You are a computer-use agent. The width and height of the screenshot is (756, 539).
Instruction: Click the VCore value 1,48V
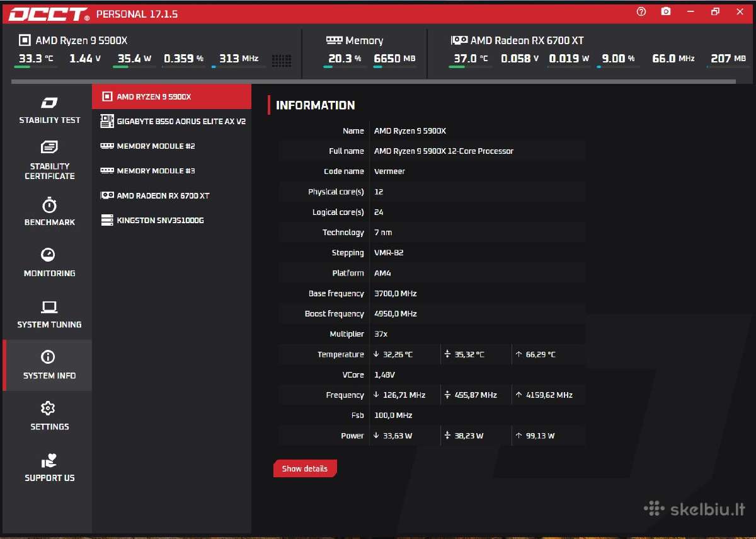pyautogui.click(x=384, y=374)
